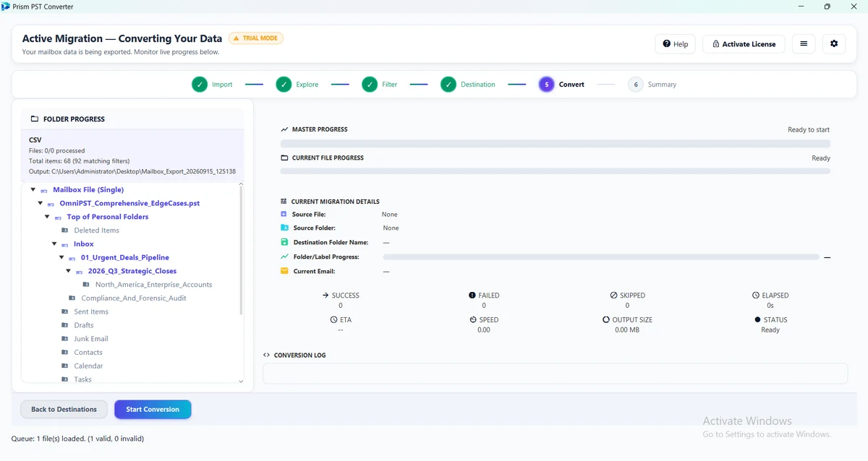Click the Elapsed clock icon
Image resolution: width=868 pixels, height=461 pixels.
pos(756,296)
